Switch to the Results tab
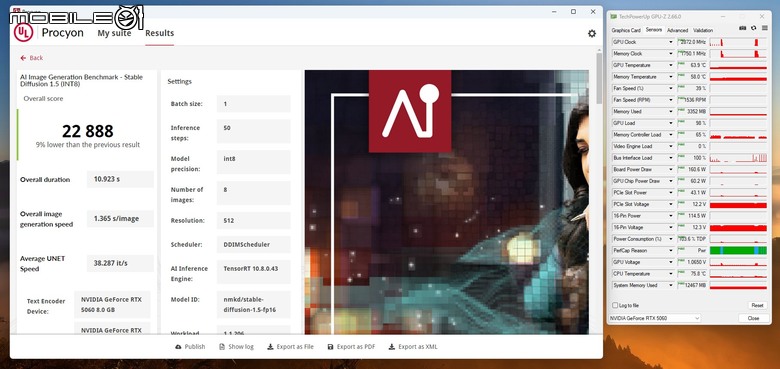The width and height of the screenshot is (780, 369). pos(160,33)
